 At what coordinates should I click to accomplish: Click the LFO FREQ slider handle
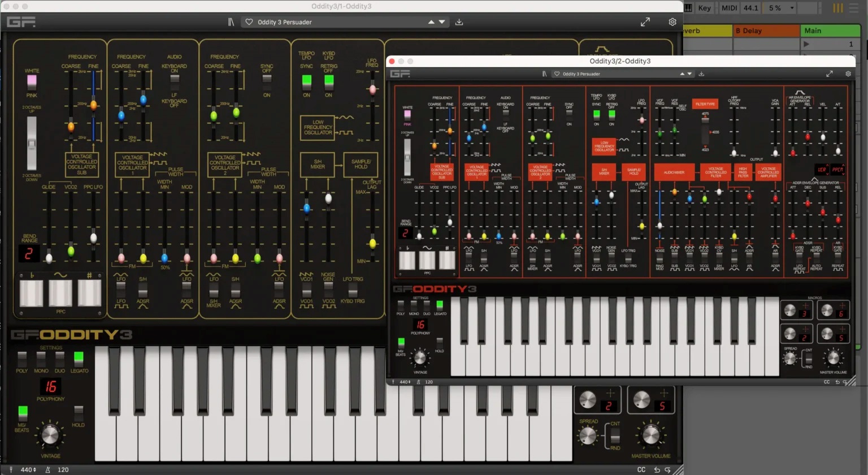pos(373,89)
